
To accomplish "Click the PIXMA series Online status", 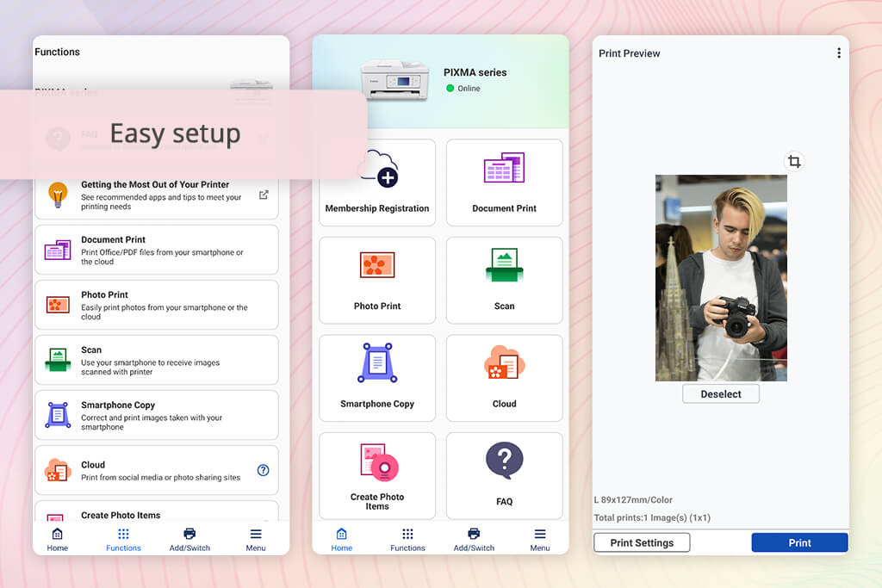I will pos(463,89).
